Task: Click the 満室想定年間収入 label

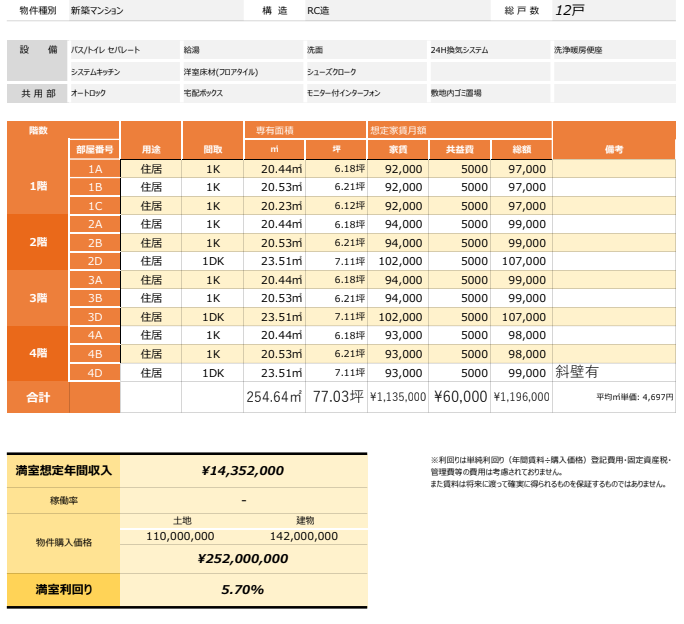Action: pos(64,471)
